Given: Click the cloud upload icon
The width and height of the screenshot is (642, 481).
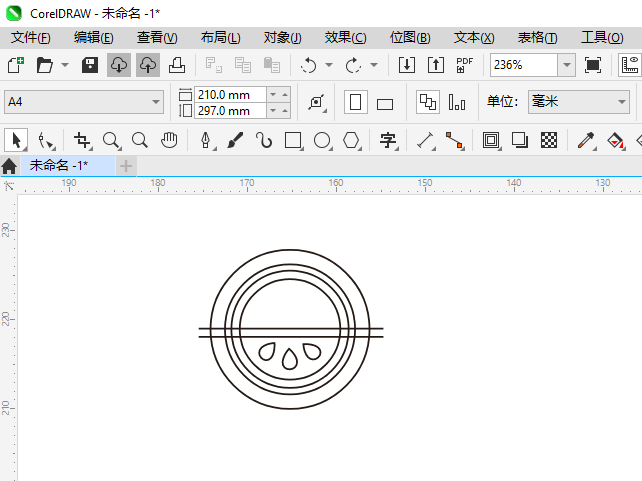Looking at the screenshot, I should tap(148, 65).
